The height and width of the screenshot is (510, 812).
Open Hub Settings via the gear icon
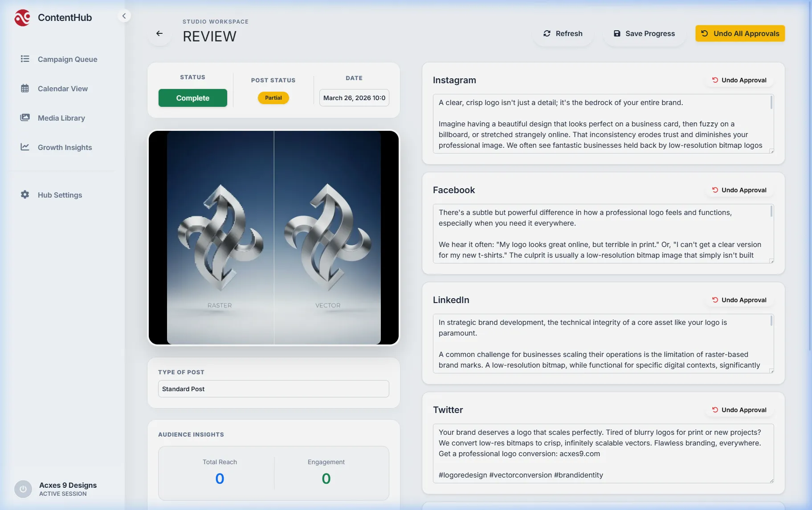point(25,194)
